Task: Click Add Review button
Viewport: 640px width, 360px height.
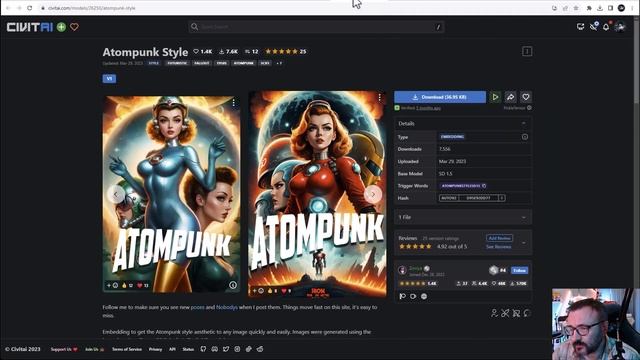Action: coord(499,238)
